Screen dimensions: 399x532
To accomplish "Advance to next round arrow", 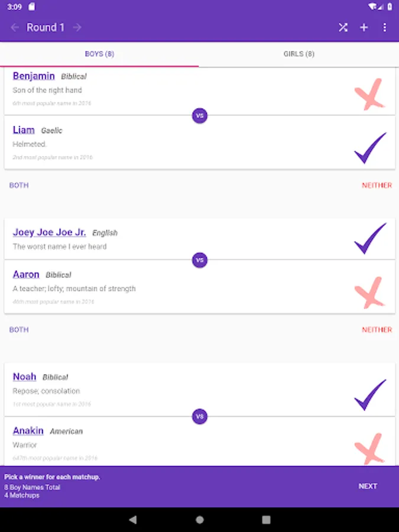I will click(77, 27).
